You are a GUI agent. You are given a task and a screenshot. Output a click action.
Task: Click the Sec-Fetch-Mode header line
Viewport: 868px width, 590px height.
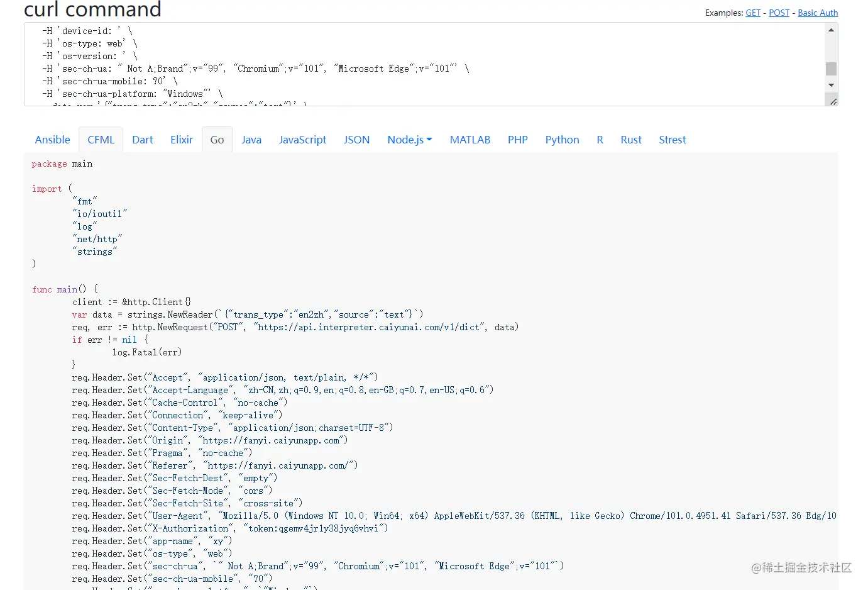(172, 491)
